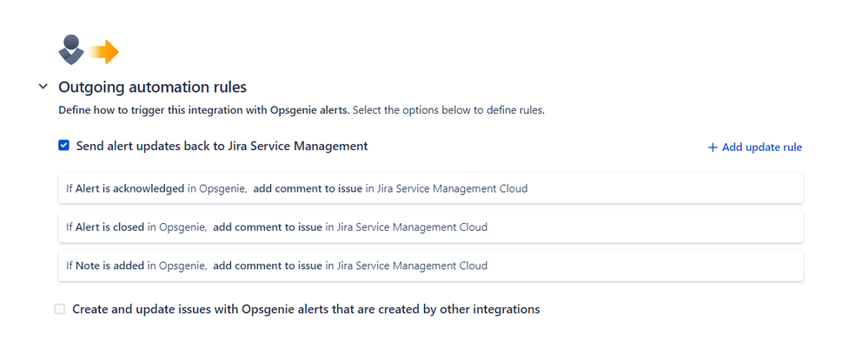Click the Send alert updates back label
The height and width of the screenshot is (341, 868).
(x=222, y=146)
